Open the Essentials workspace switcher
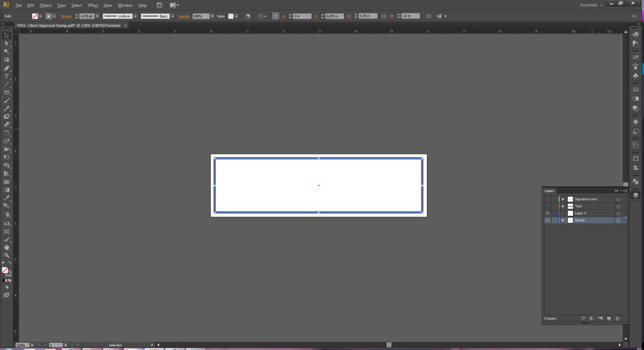Image resolution: width=644 pixels, height=350 pixels. [x=591, y=5]
